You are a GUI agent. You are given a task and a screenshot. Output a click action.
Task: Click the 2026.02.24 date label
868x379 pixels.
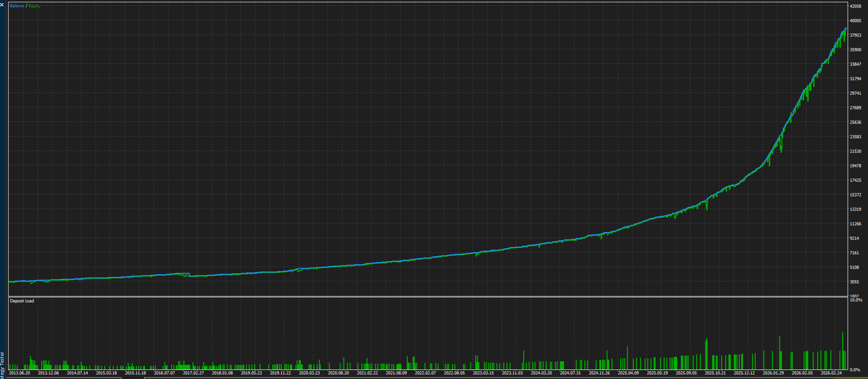[x=831, y=373]
